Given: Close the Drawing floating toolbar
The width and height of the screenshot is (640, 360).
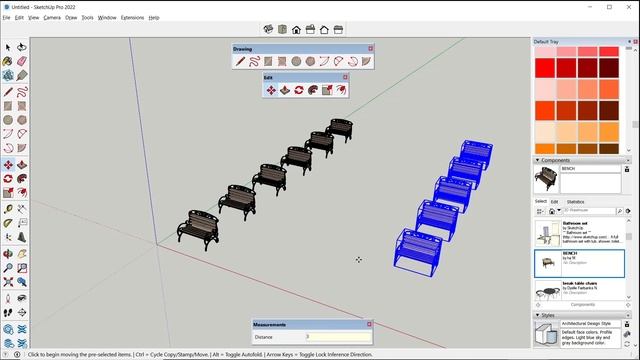Looking at the screenshot, I should (370, 49).
